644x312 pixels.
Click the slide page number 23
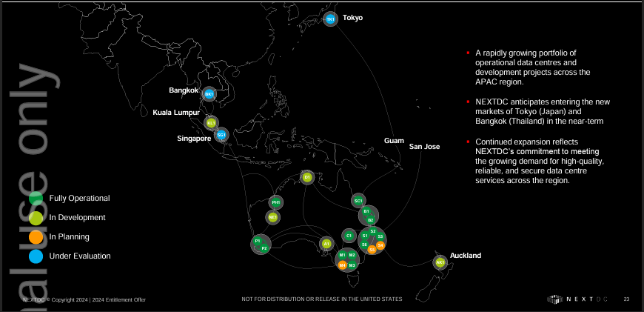click(x=626, y=299)
